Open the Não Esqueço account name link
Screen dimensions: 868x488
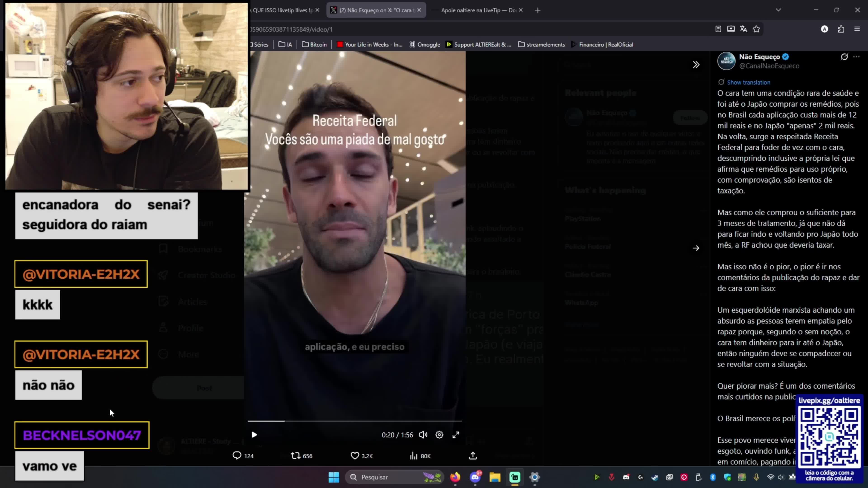coord(759,56)
